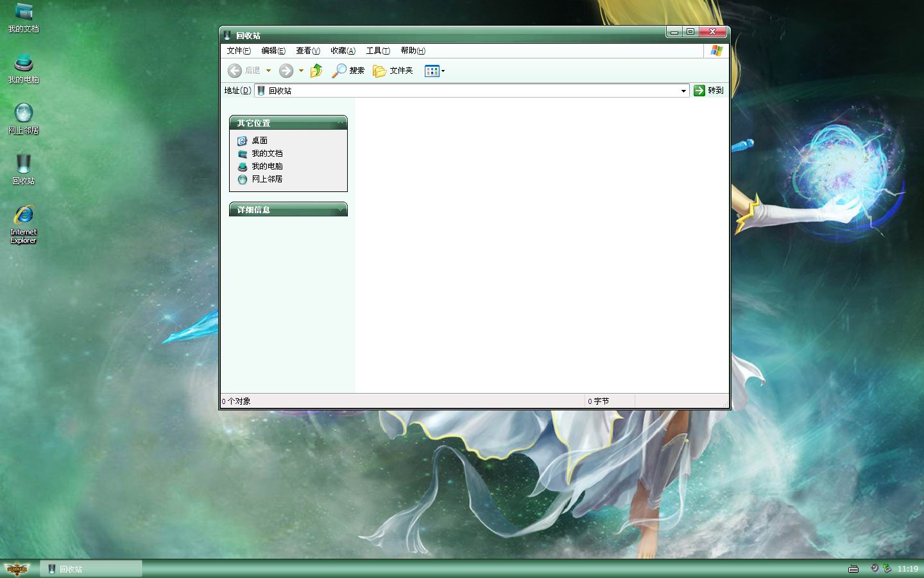Toggle the Folders (文件夹) pane button
The width and height of the screenshot is (924, 578).
pyautogui.click(x=393, y=71)
